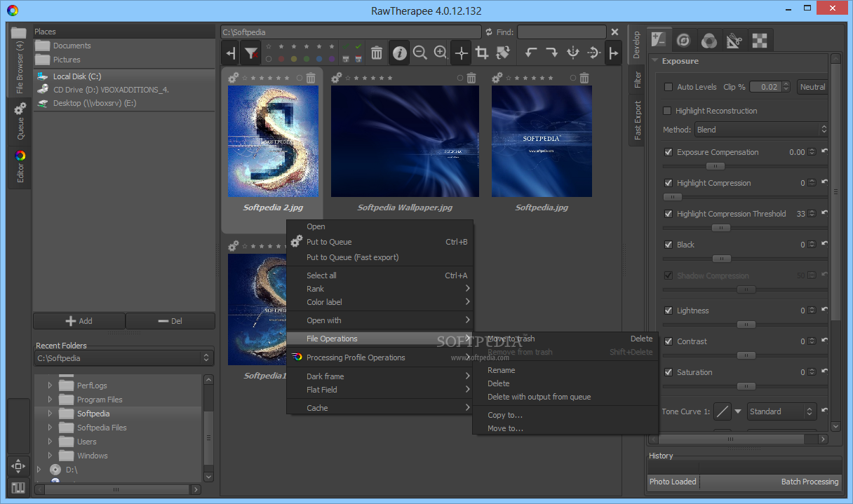Click the Neutral exposure button
The height and width of the screenshot is (504, 853).
pos(812,87)
